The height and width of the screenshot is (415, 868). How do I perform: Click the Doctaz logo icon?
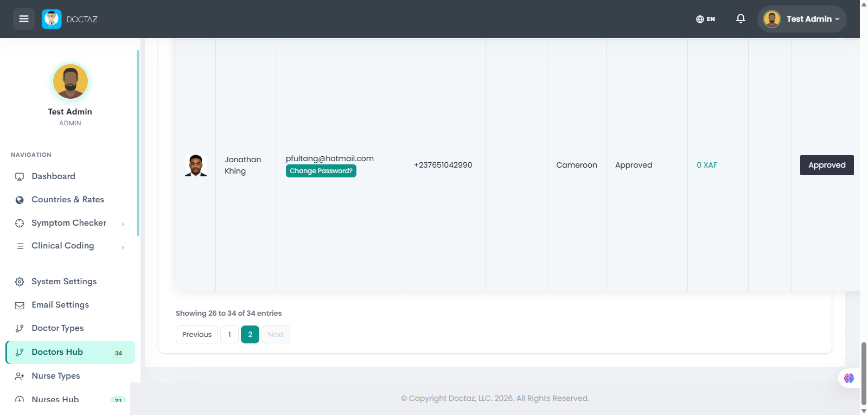coord(52,19)
